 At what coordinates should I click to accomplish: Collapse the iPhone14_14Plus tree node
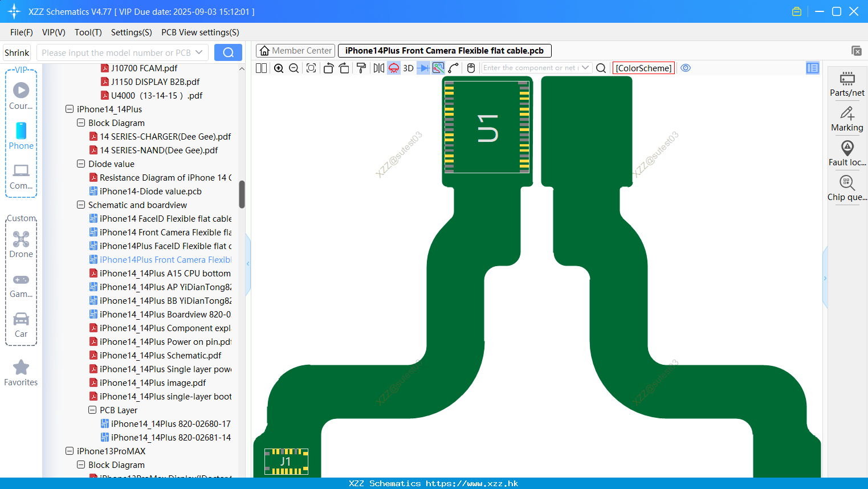pos(70,109)
